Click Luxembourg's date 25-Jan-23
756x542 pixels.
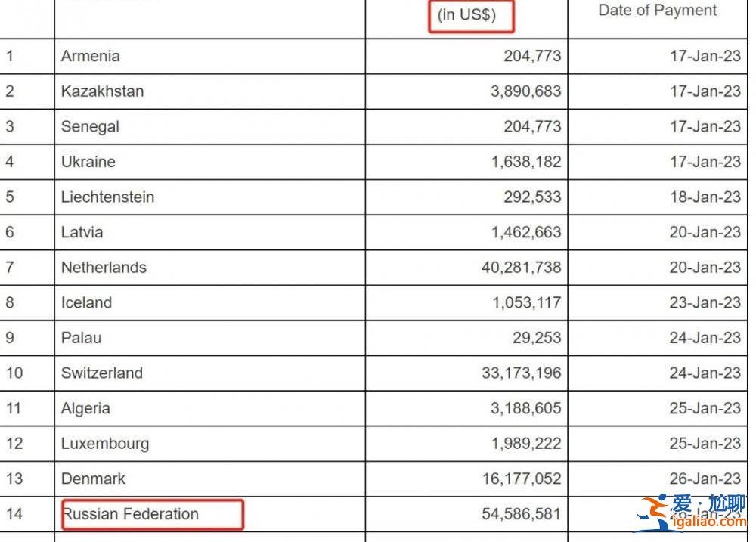point(705,443)
